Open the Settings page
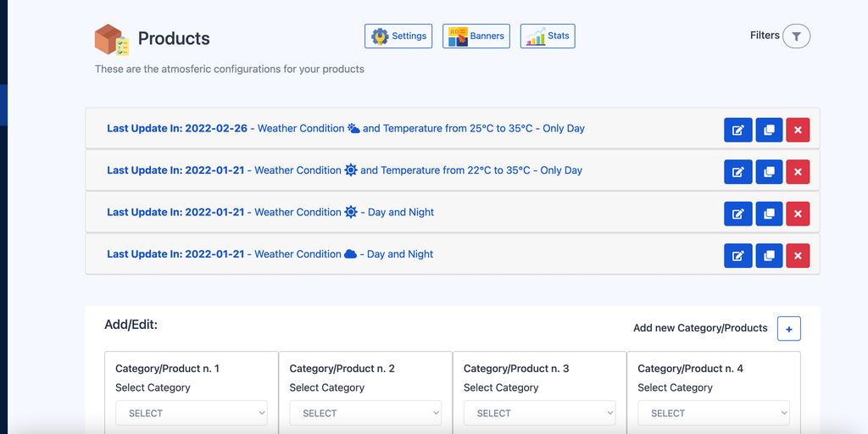This screenshot has width=868, height=434. [398, 36]
